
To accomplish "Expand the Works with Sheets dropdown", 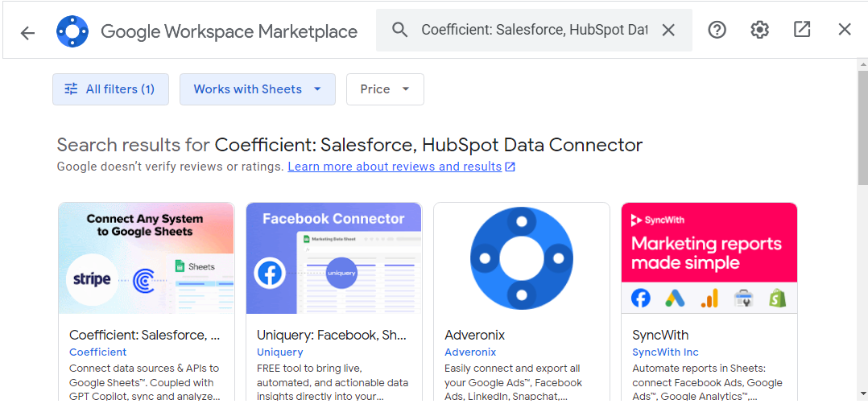I will coord(257,89).
